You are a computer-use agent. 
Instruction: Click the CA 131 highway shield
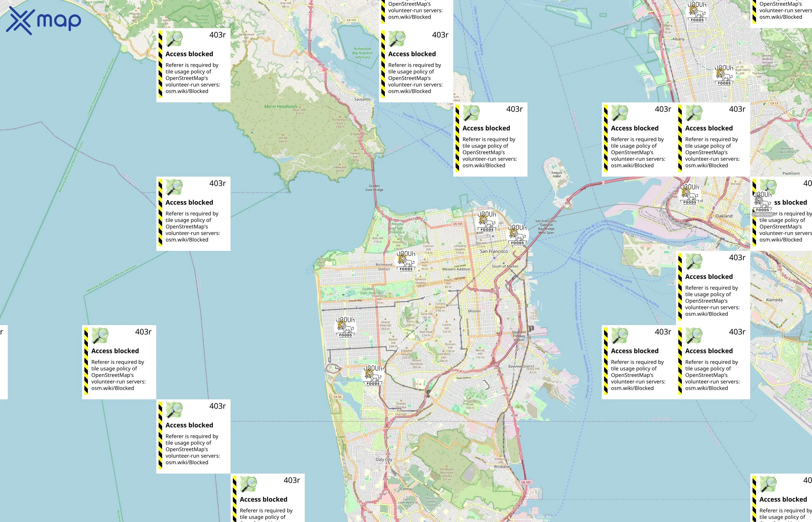351,20
